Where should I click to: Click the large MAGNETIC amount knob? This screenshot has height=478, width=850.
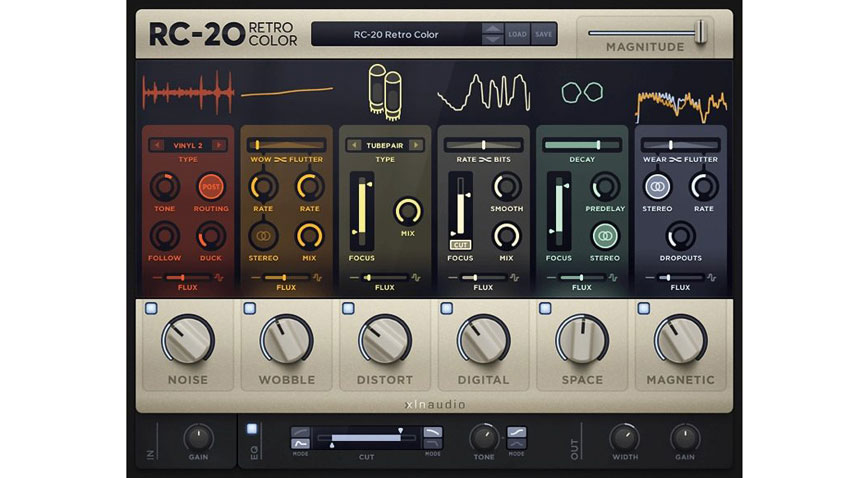pyautogui.click(x=680, y=340)
